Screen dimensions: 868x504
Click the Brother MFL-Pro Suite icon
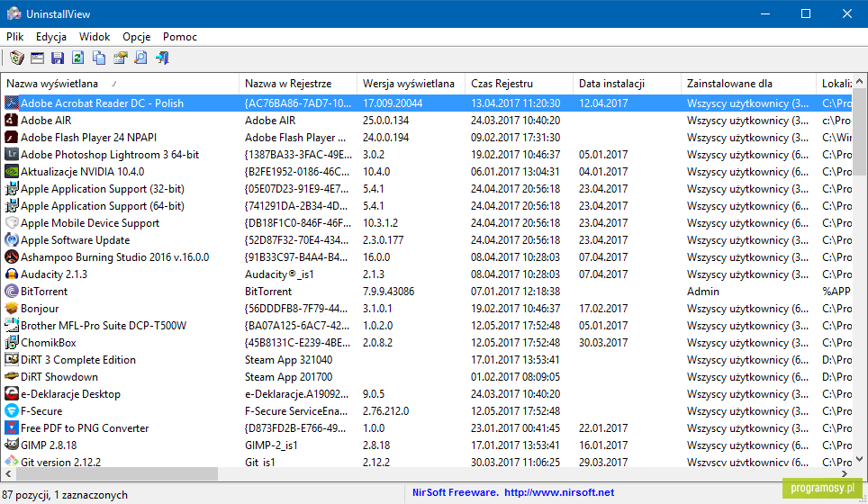[x=11, y=325]
